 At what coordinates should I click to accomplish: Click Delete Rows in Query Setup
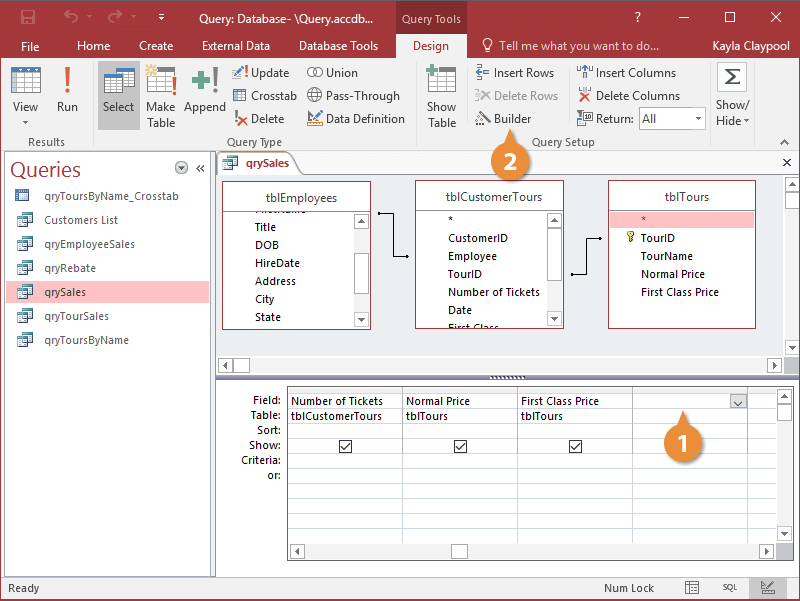[x=516, y=95]
